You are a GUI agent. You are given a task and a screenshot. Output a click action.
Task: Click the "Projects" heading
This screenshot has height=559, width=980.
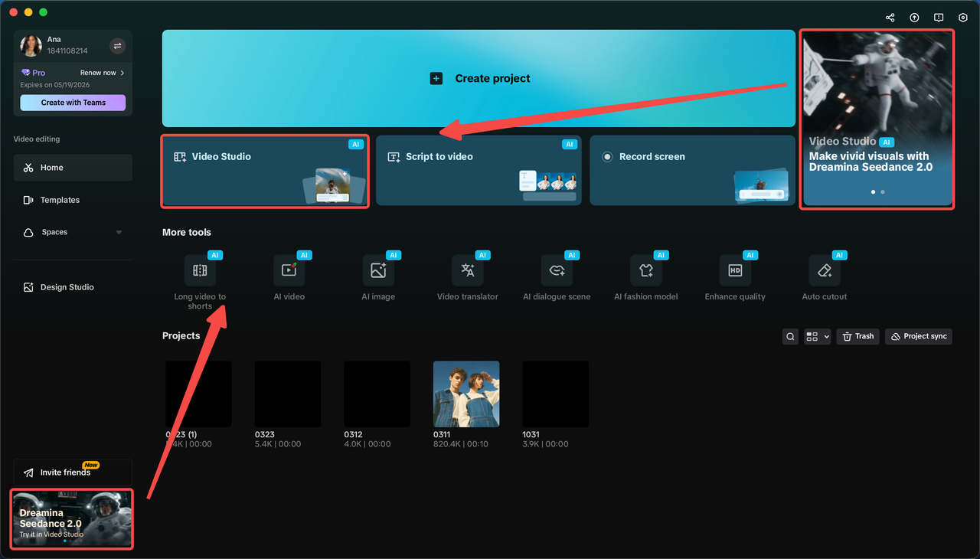coord(181,336)
